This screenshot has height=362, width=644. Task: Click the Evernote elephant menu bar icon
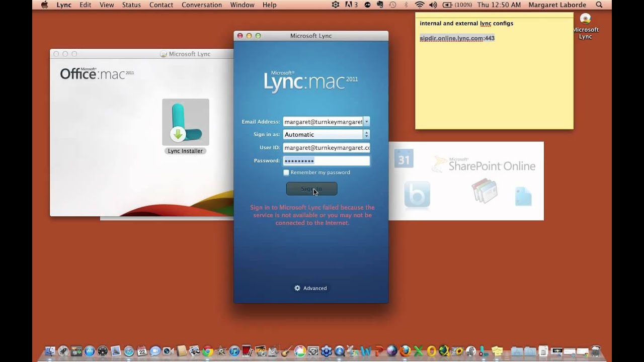[380, 5]
